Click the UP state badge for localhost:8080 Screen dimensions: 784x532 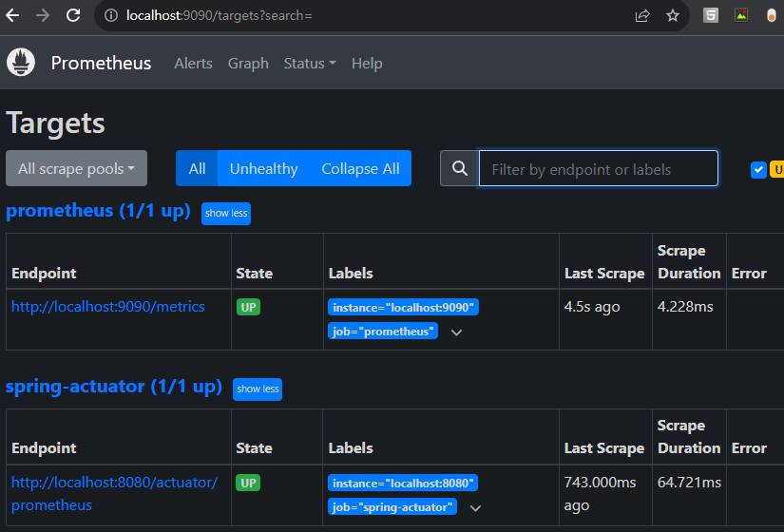248,483
